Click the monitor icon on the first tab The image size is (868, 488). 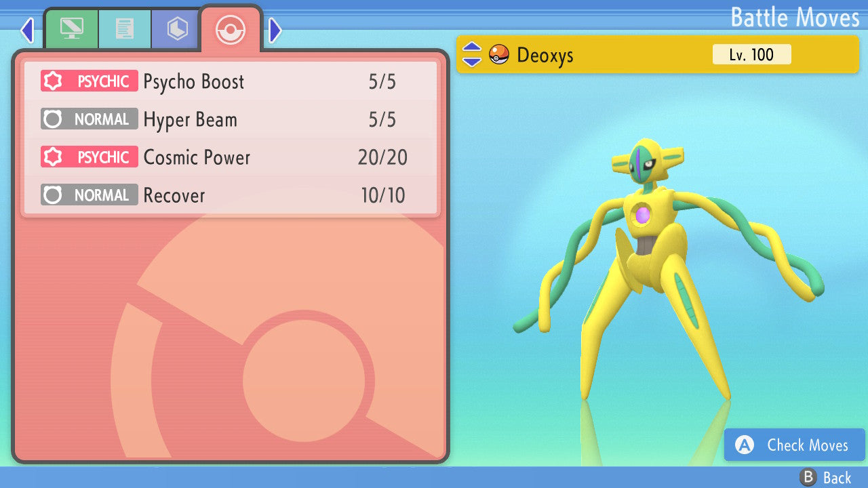[x=71, y=28]
